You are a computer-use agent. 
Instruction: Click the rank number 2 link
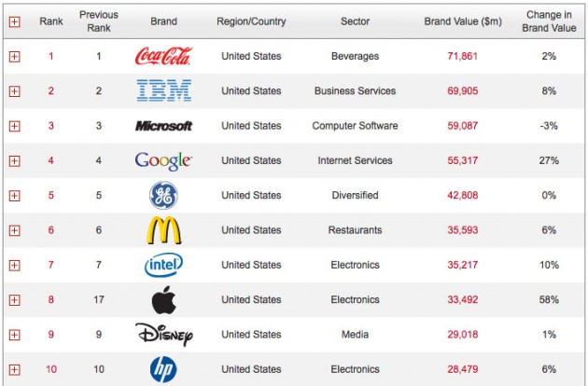50,90
